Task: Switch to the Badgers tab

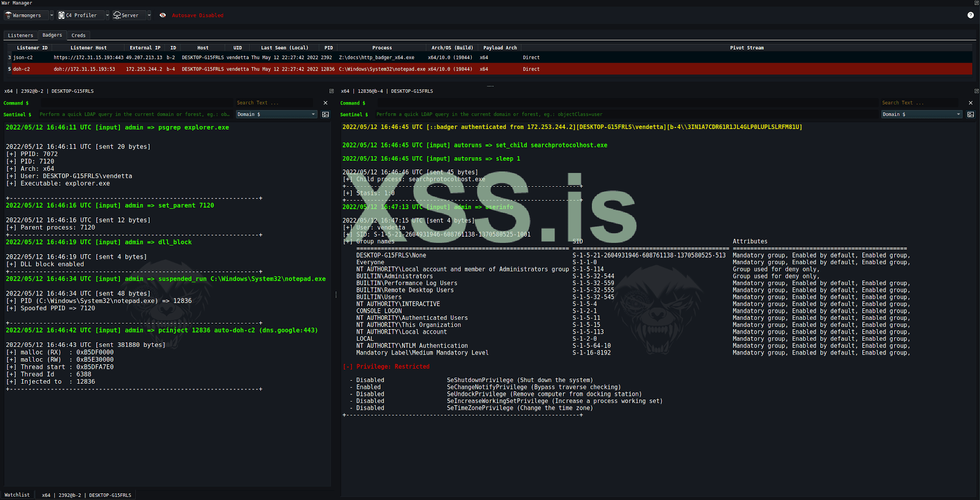Action: coord(52,35)
